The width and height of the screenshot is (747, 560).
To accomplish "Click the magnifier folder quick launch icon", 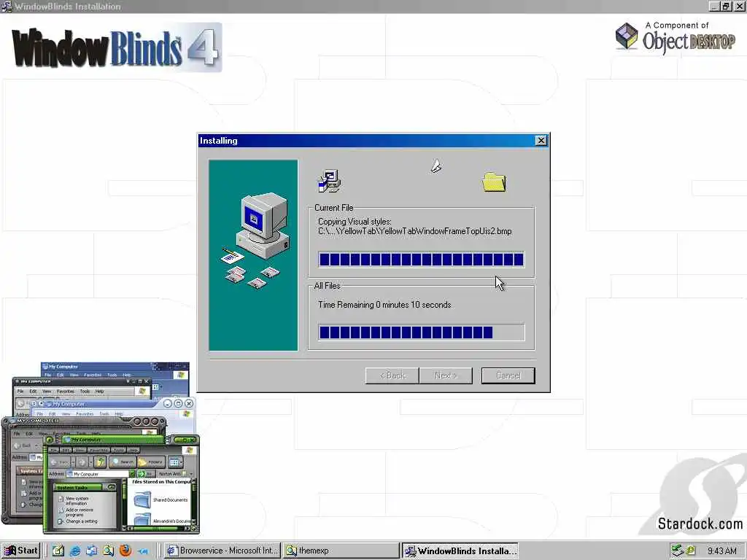I will coord(108,551).
